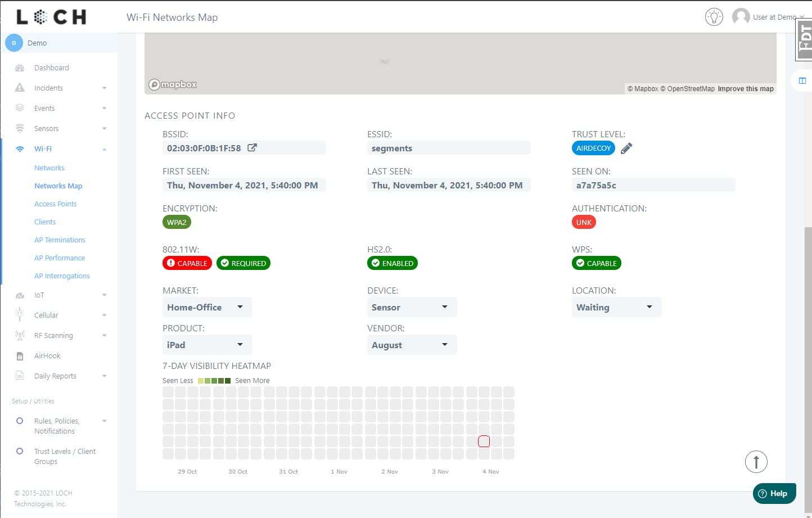This screenshot has width=812, height=518.
Task: Select Access Points in sidebar
Action: point(56,204)
